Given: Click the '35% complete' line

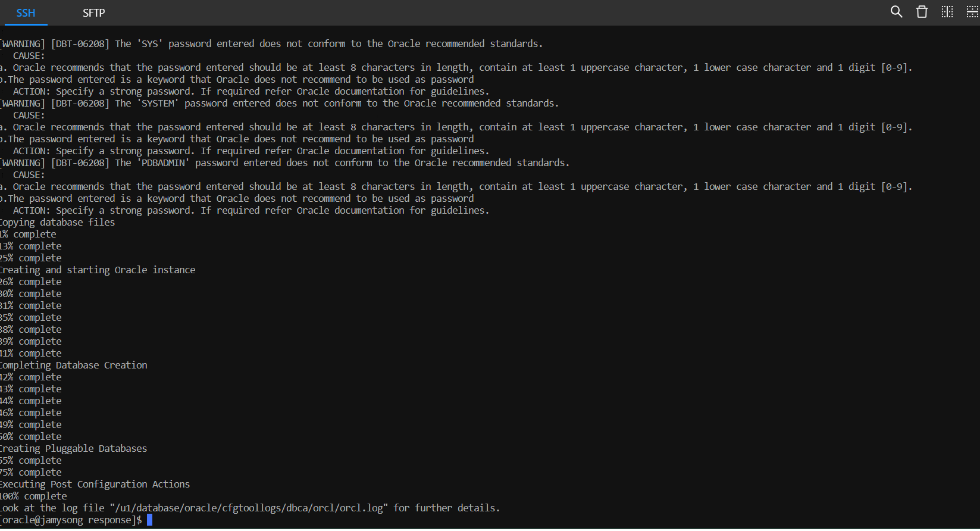Looking at the screenshot, I should point(31,317).
